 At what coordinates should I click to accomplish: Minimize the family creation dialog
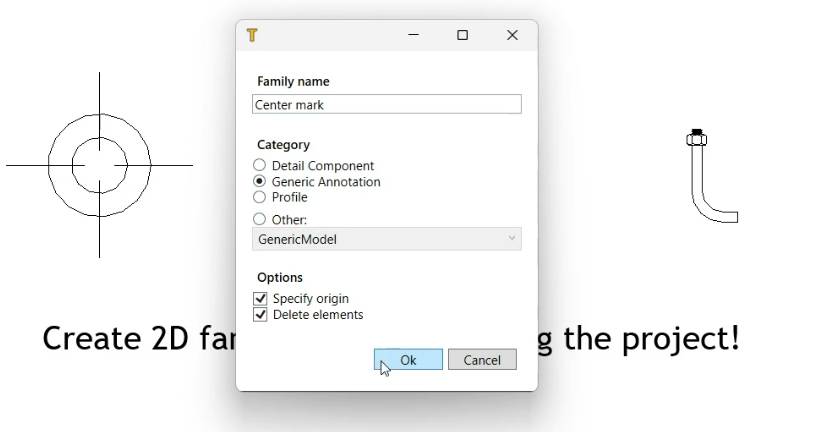click(413, 35)
